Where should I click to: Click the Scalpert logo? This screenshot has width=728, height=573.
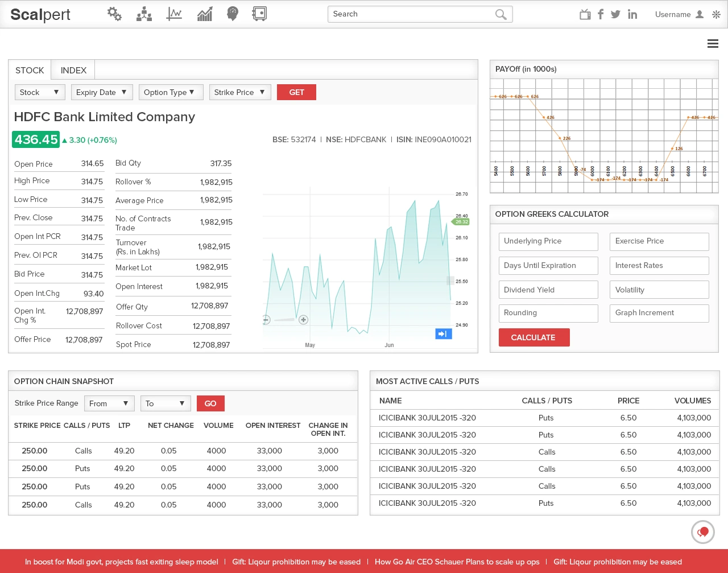[40, 14]
